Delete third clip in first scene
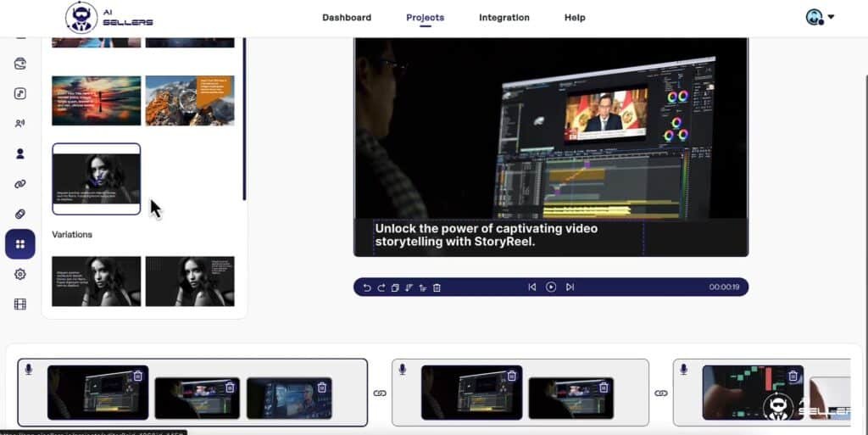 321,388
